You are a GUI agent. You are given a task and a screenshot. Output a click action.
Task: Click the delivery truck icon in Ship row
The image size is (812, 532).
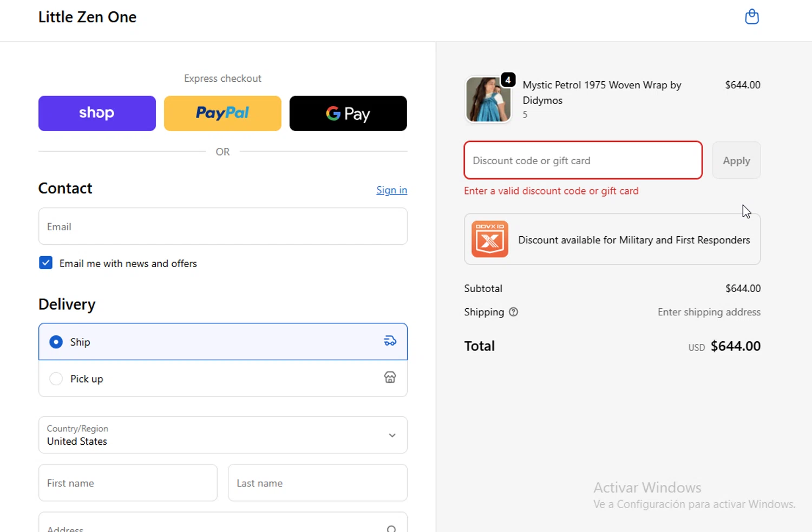390,341
